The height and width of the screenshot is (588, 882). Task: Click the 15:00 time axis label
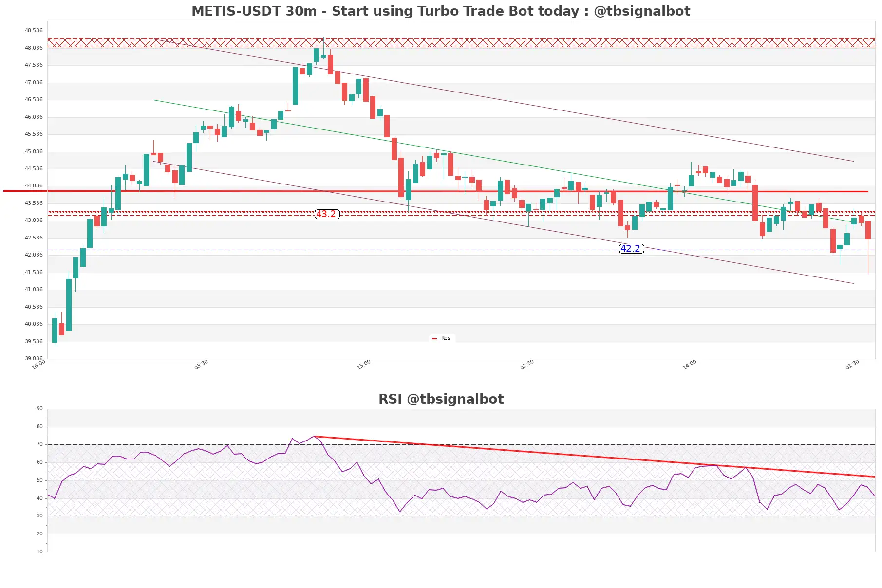point(364,365)
